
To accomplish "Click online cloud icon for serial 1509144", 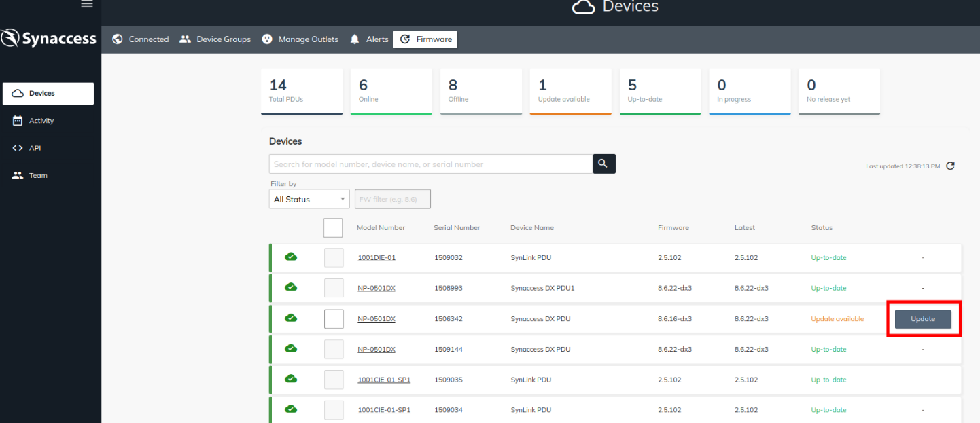I will [x=291, y=348].
